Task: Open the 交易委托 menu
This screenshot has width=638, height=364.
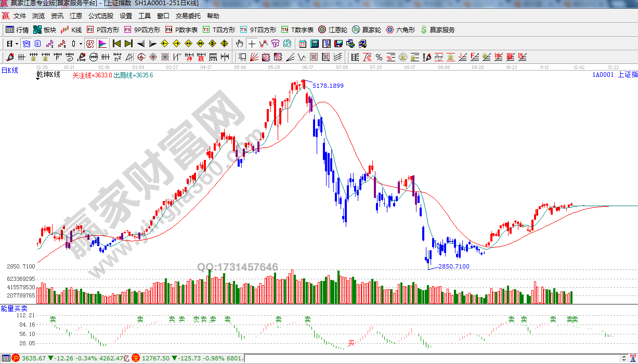Action: 189,16
